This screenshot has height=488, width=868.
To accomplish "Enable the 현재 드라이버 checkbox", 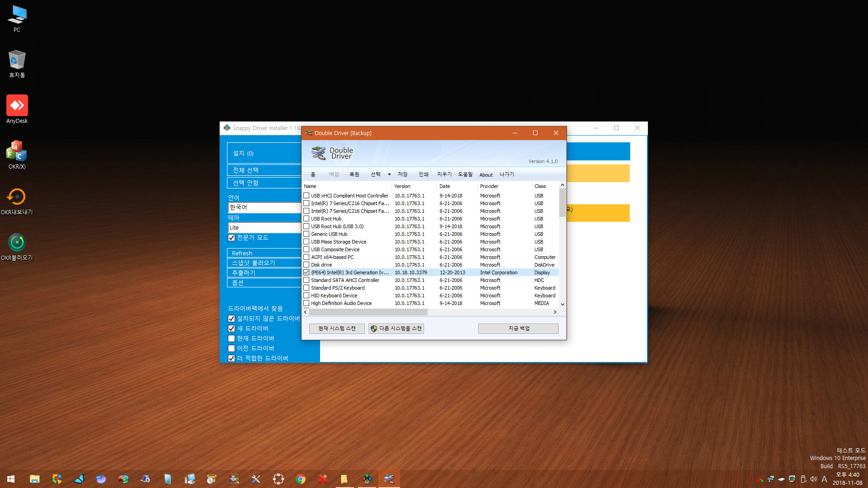I will coord(231,338).
